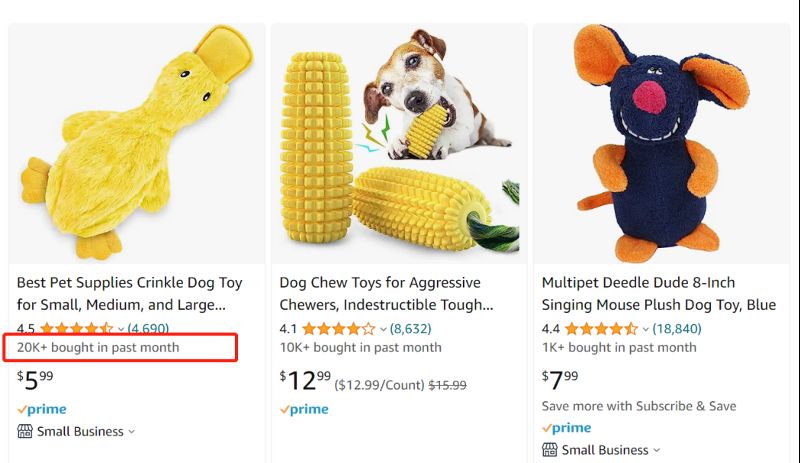Open Multipet Deedle Dude Singing Mouse listing
Image resolution: width=800 pixels, height=463 pixels.
tap(658, 293)
